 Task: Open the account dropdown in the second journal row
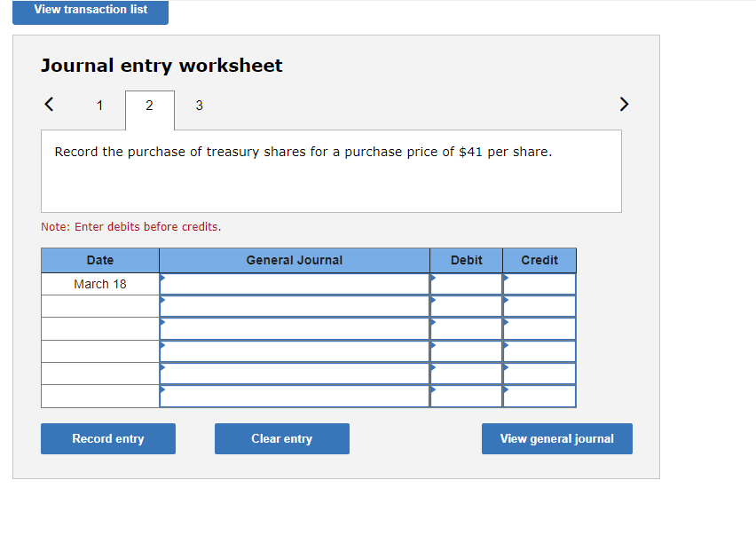293,306
